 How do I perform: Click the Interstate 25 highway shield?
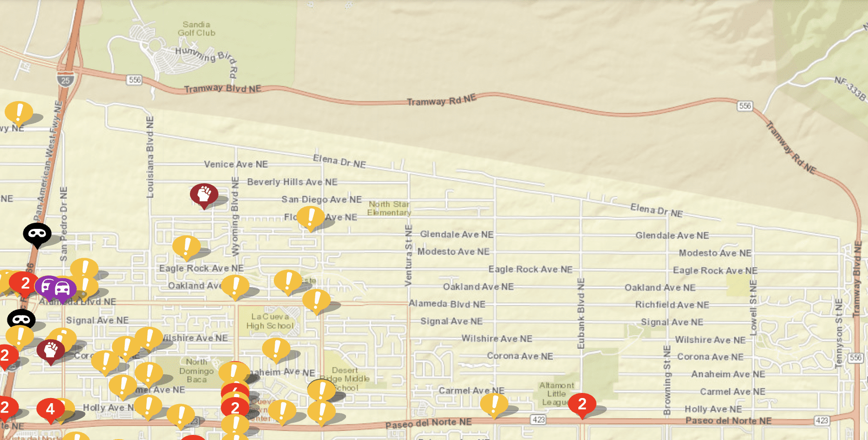[66, 80]
